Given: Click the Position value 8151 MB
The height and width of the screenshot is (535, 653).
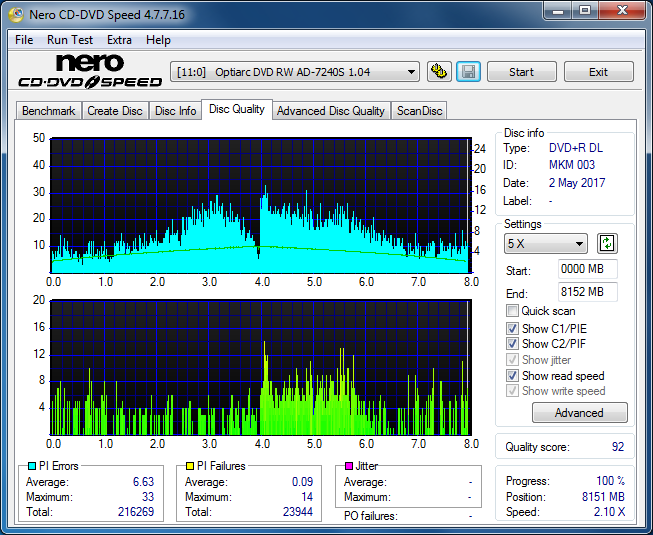Looking at the screenshot, I should click(603, 497).
